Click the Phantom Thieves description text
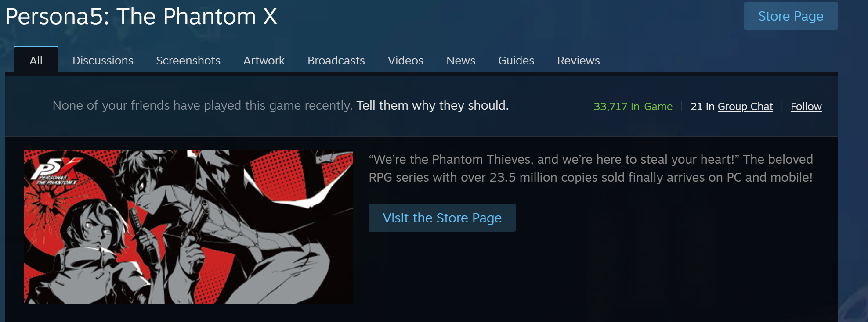The width and height of the screenshot is (868, 322). click(591, 168)
